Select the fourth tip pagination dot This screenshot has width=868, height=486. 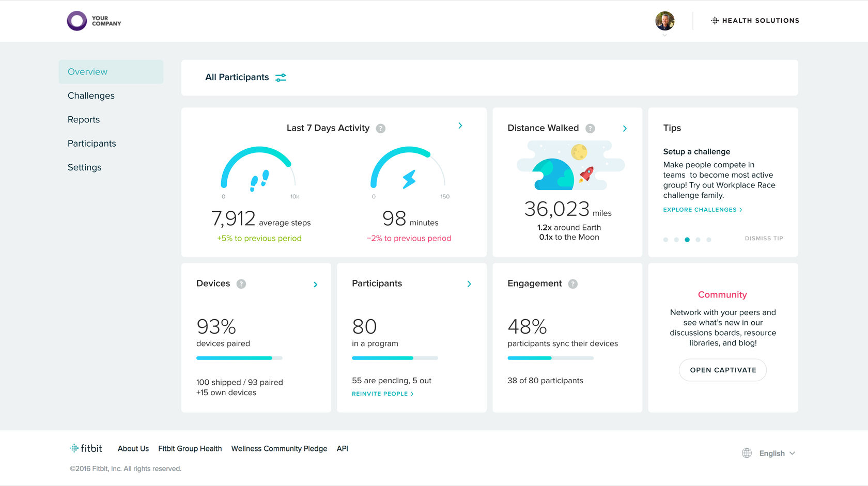click(x=698, y=240)
